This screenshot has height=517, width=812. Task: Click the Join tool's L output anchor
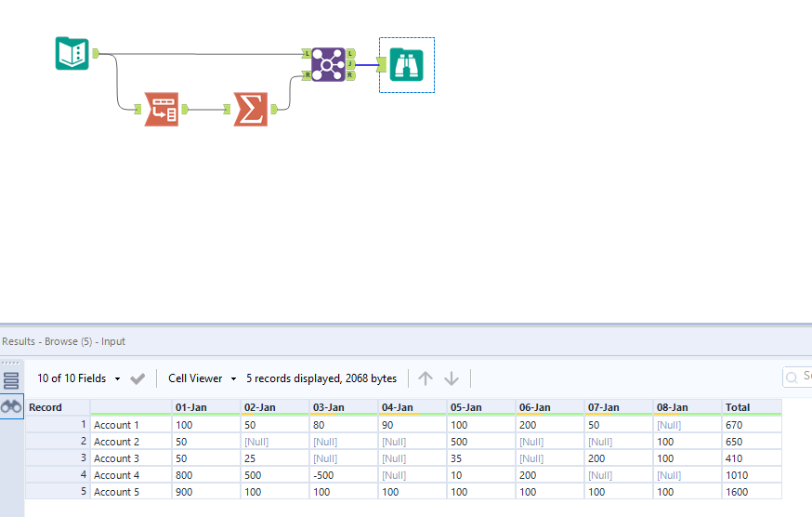[350, 53]
